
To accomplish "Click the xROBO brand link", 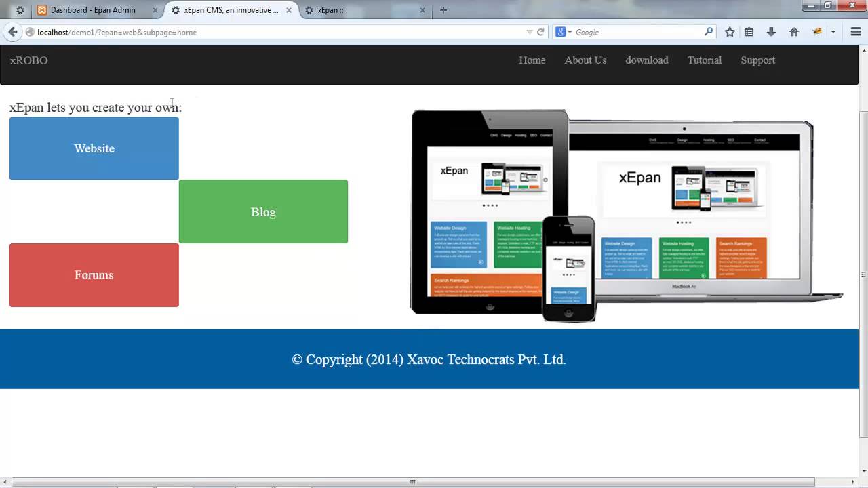I will pos(28,60).
